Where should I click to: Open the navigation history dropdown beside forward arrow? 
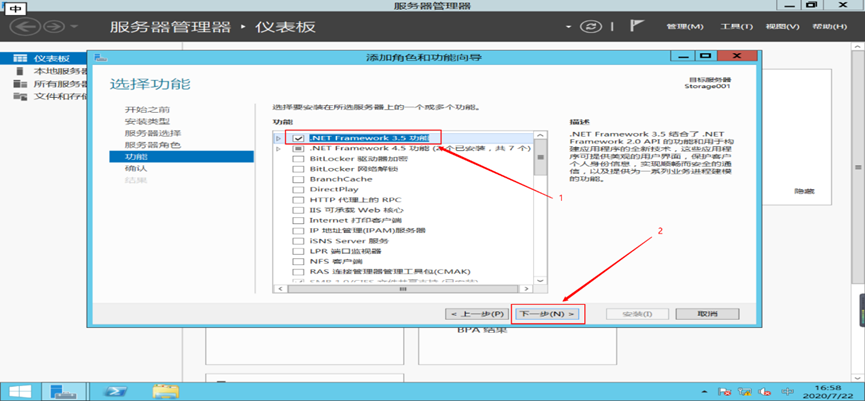(74, 27)
